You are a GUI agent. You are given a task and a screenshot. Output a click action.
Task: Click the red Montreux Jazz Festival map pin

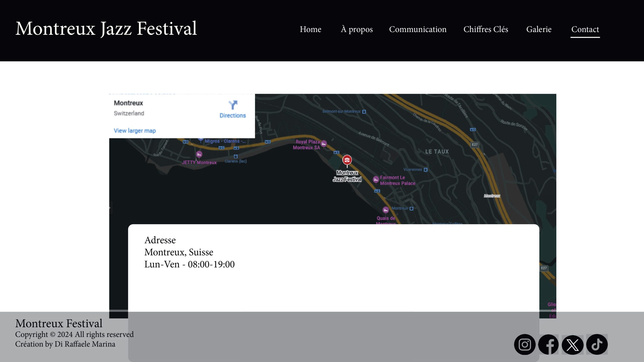click(x=347, y=160)
